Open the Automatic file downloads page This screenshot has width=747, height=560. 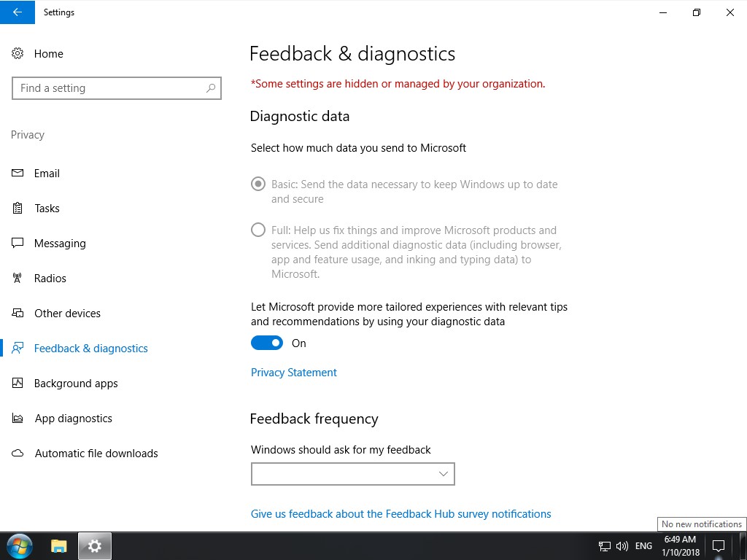click(x=96, y=454)
